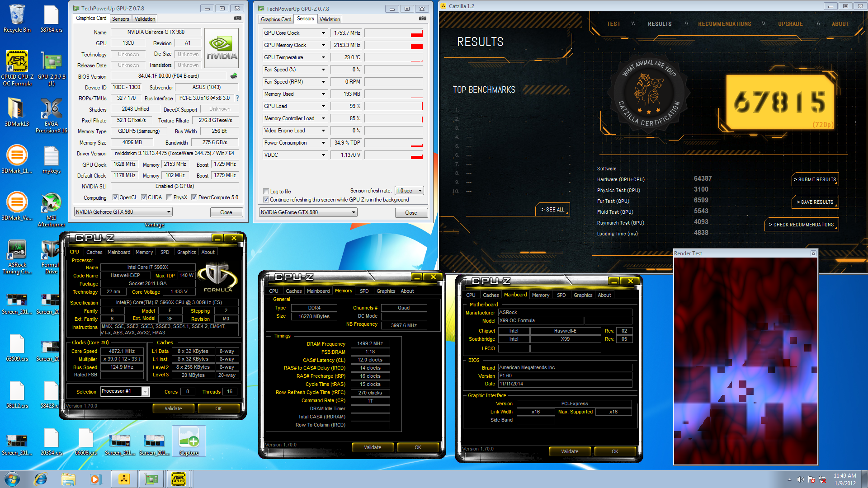Launch CPUID CPU-Z OC Formula shortcut
The width and height of the screenshot is (868, 488).
[x=17, y=68]
